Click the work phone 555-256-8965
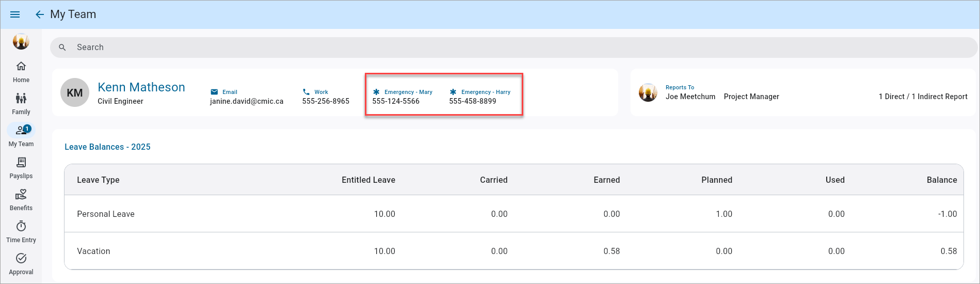980x284 pixels. pyautogui.click(x=326, y=101)
